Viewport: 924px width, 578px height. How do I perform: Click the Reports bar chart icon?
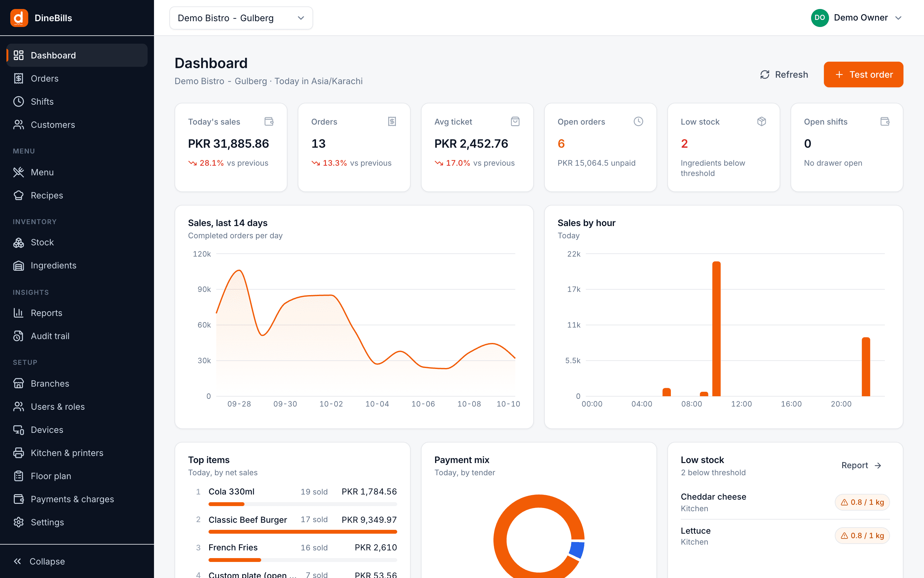point(18,313)
